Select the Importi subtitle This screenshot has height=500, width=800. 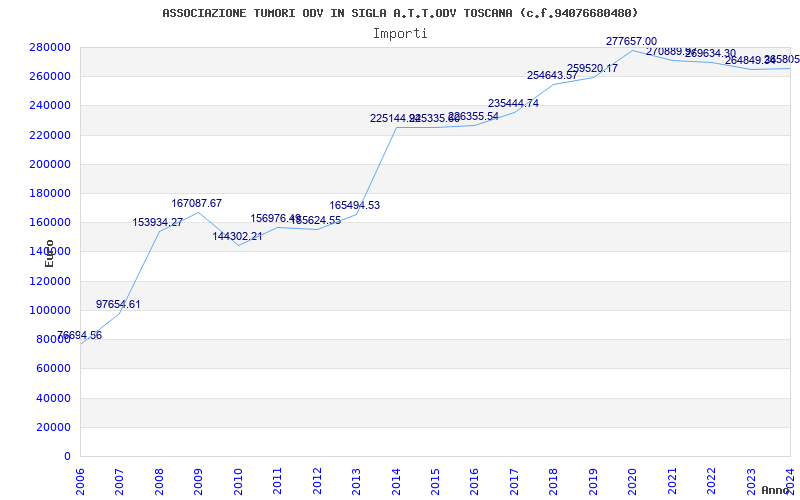tap(400, 34)
